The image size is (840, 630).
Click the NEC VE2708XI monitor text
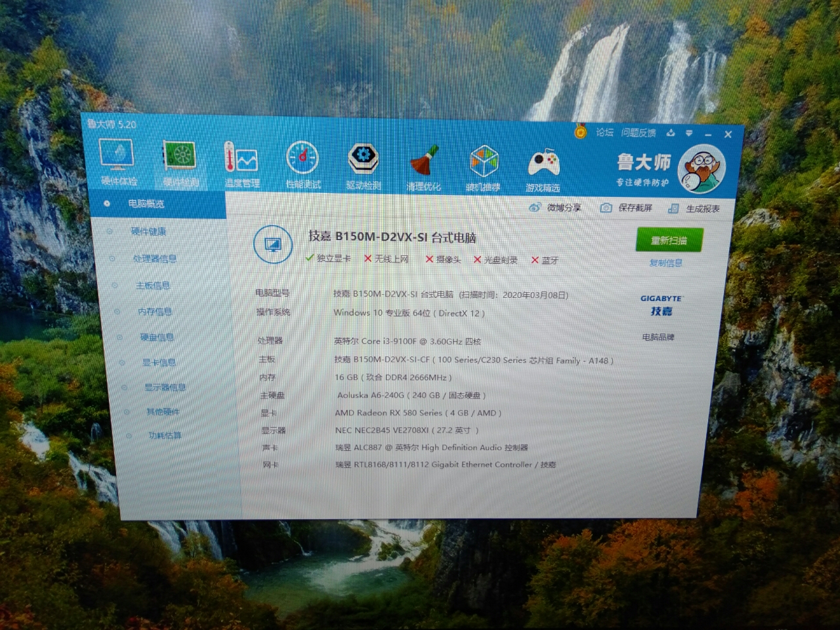click(x=407, y=430)
